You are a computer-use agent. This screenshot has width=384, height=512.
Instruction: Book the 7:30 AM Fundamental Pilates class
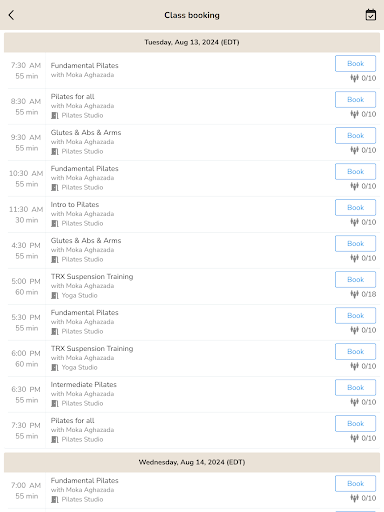[x=355, y=64]
